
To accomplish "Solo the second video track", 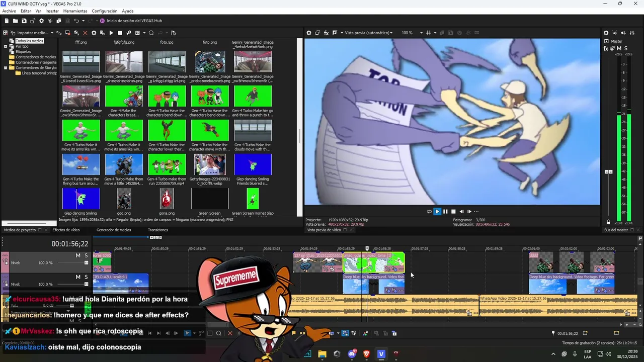I will (x=86, y=277).
